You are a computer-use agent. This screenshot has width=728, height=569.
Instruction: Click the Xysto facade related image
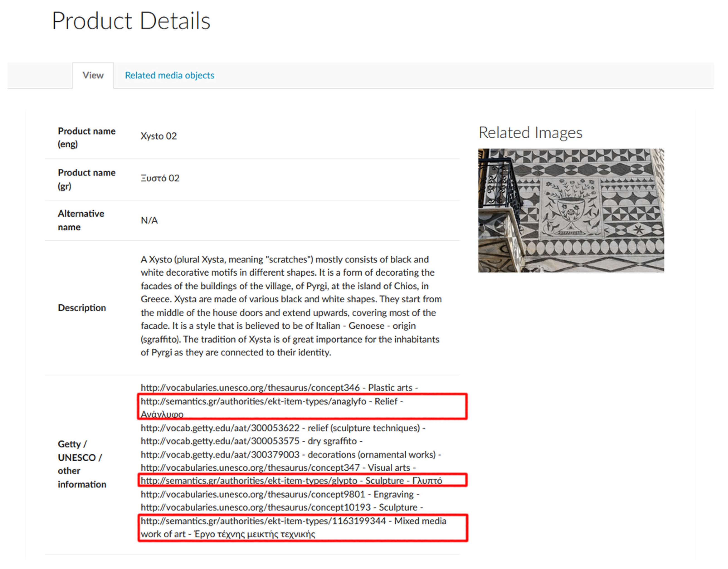point(571,210)
